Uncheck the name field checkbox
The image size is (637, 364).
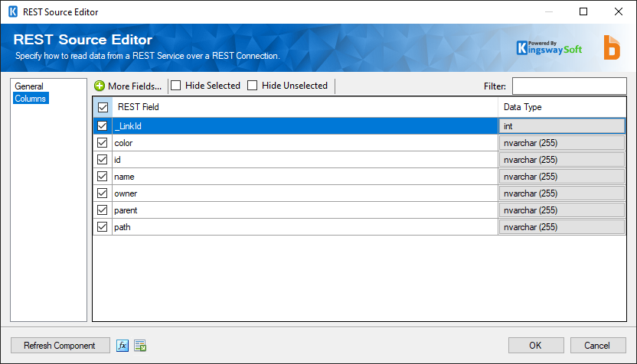click(103, 177)
